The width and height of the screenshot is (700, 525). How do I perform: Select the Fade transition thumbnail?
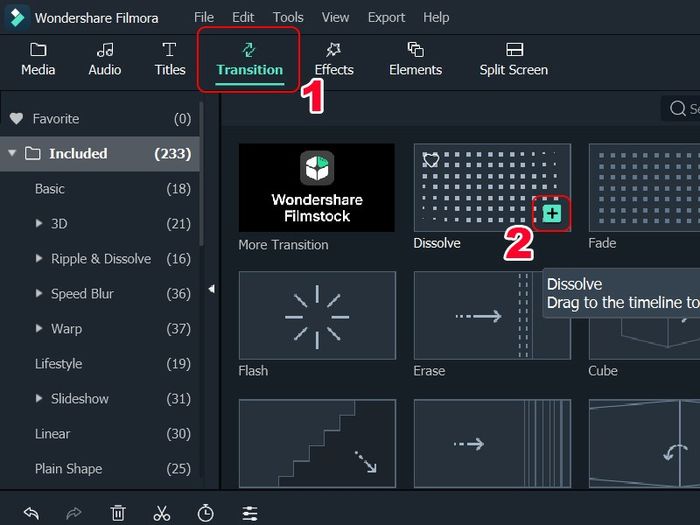click(644, 188)
